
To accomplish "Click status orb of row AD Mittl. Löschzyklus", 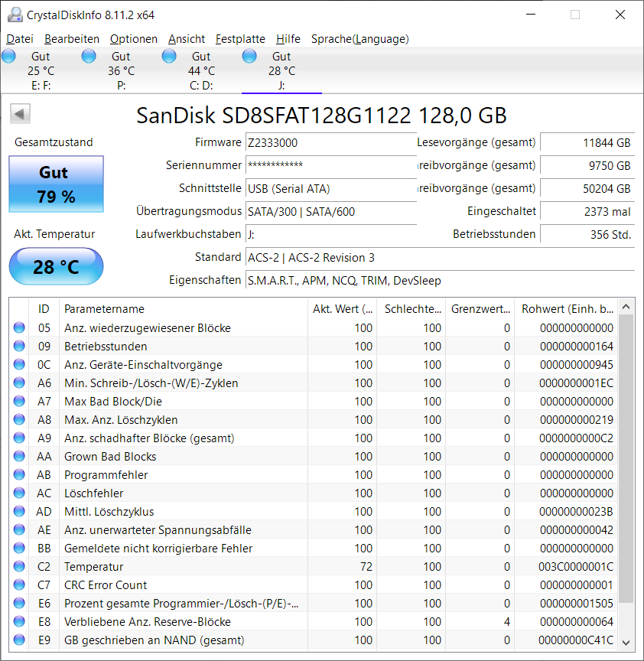I will [x=19, y=511].
